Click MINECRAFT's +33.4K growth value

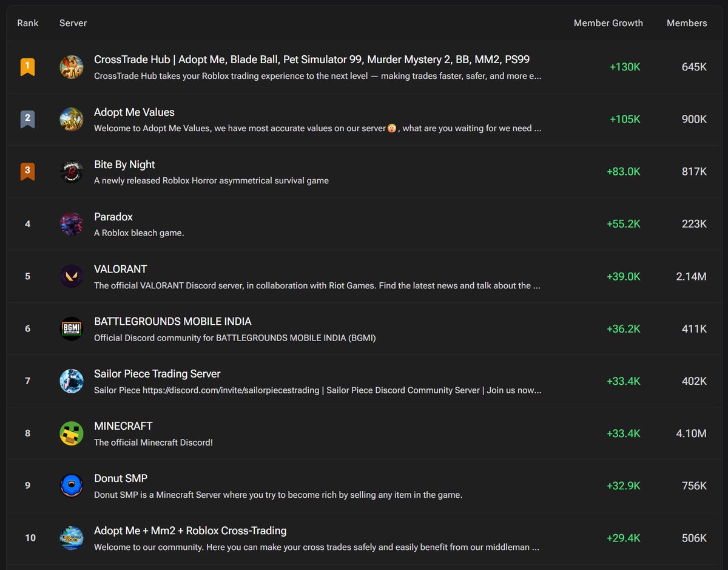624,433
